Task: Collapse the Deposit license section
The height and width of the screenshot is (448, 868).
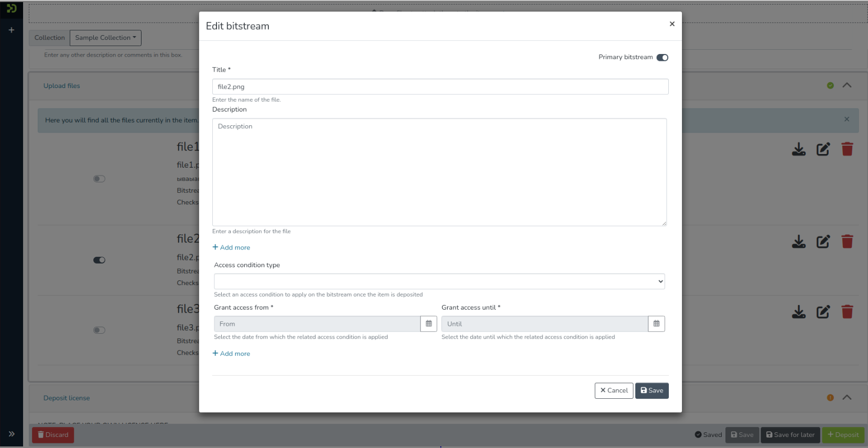Action: [847, 398]
